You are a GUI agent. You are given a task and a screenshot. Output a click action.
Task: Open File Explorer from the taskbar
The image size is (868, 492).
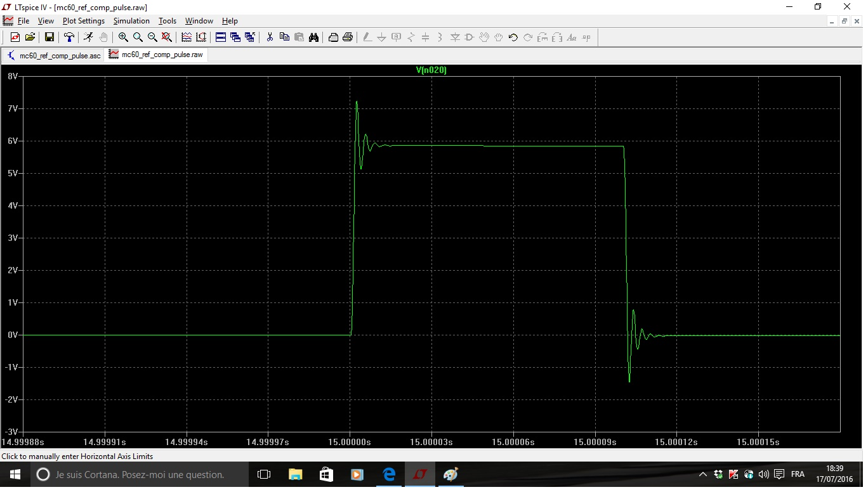click(x=295, y=474)
